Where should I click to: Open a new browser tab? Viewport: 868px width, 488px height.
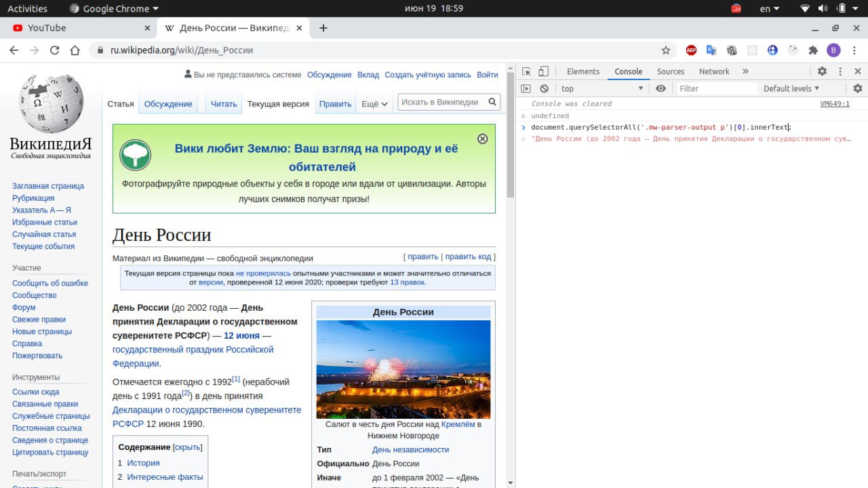(323, 28)
